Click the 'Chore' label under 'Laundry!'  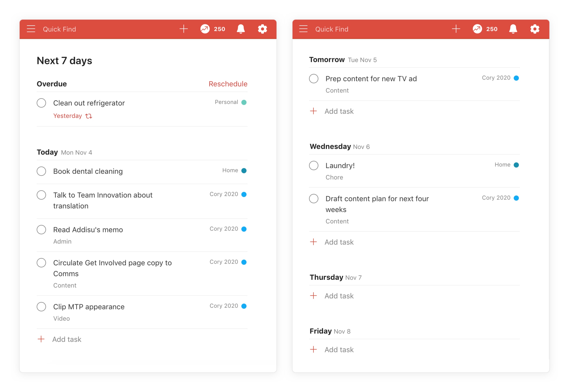(x=334, y=177)
